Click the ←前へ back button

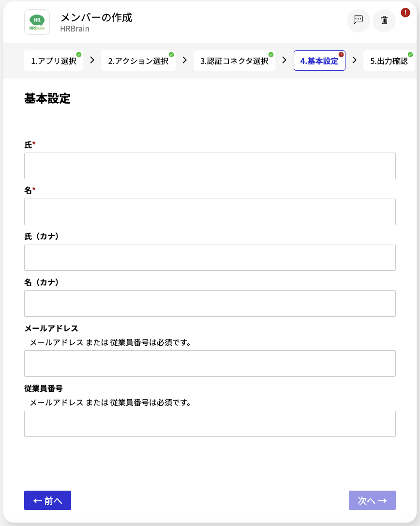[x=47, y=500]
